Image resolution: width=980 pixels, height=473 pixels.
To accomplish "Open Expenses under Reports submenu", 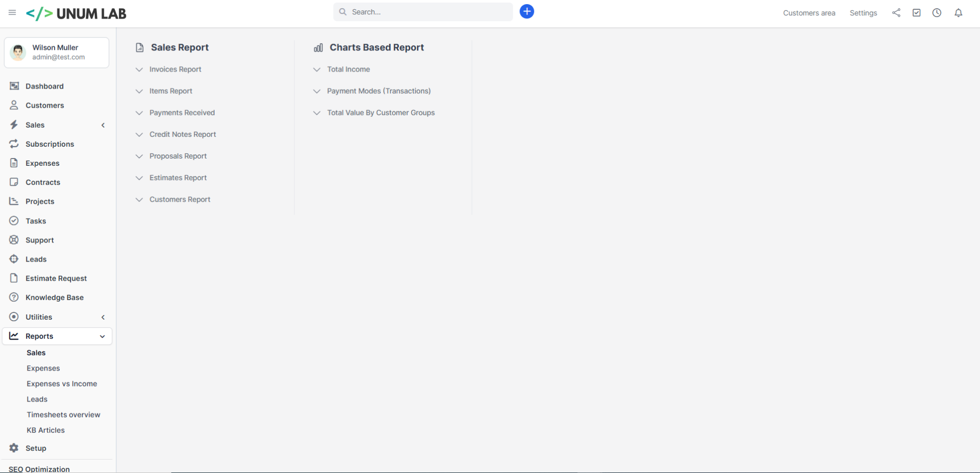I will point(43,368).
